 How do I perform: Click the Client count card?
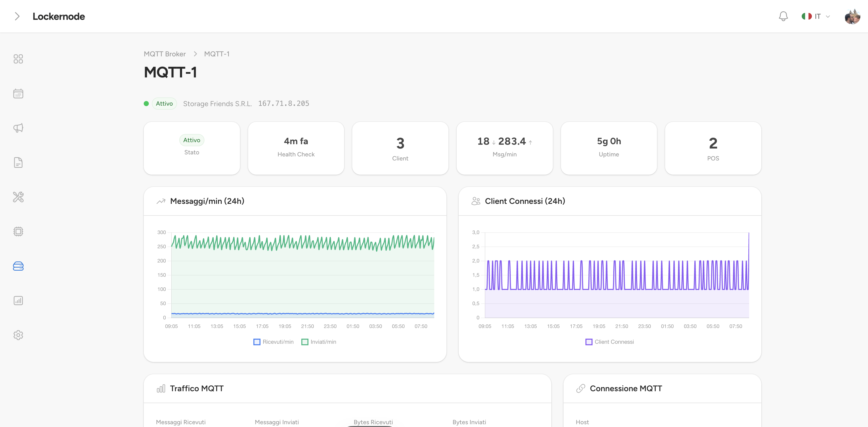400,148
